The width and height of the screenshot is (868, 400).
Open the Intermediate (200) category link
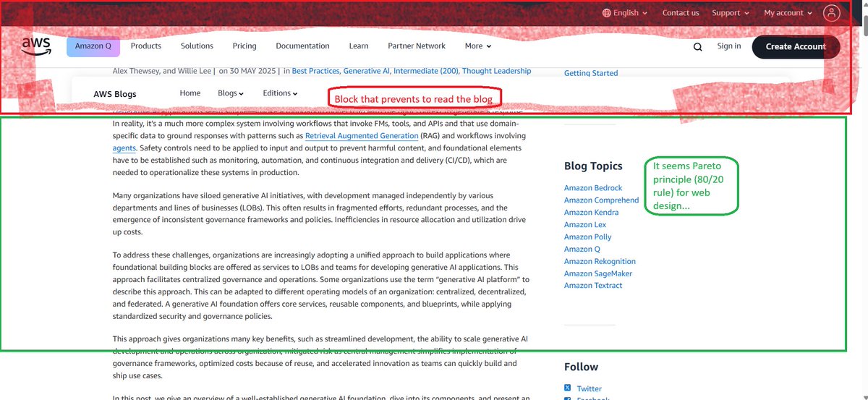tap(425, 71)
